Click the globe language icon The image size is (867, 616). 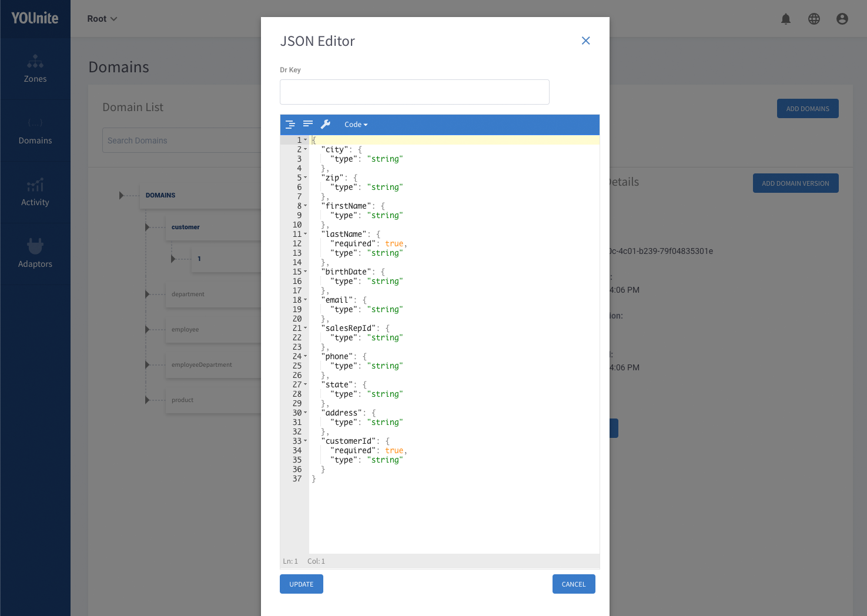[x=814, y=19]
